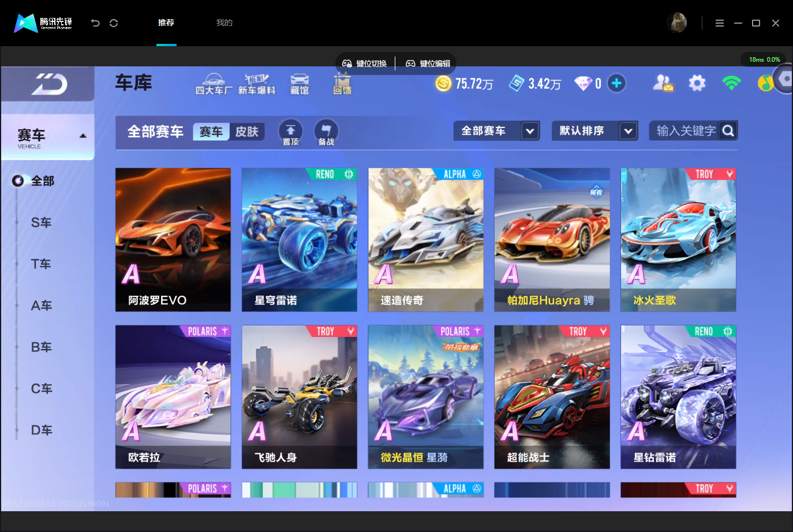Click the Tencent Pioneer logo
This screenshot has width=793, height=532.
pos(43,23)
